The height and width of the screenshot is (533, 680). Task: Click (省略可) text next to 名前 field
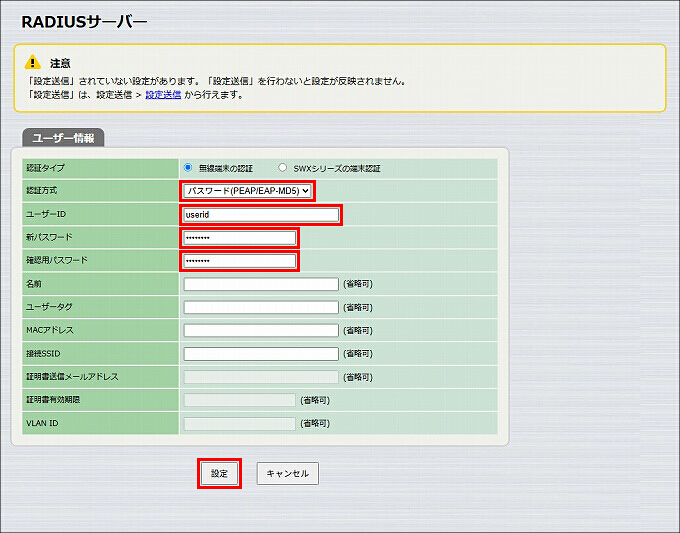(358, 284)
